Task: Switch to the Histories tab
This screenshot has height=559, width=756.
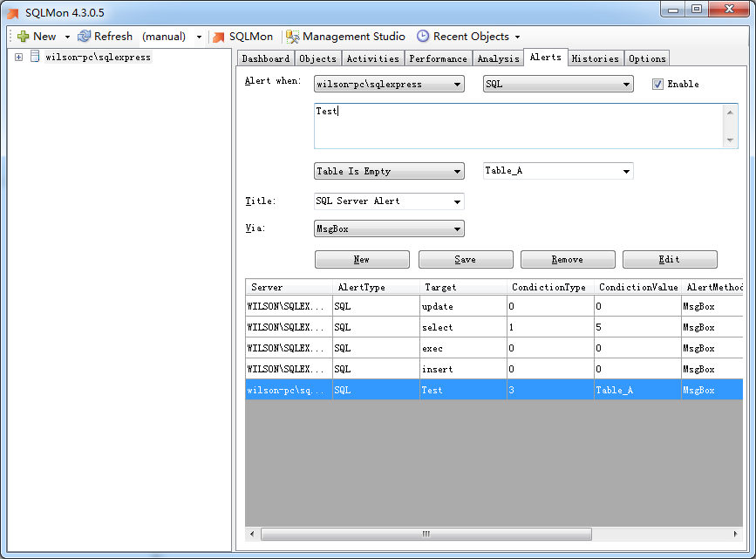Action: (596, 58)
